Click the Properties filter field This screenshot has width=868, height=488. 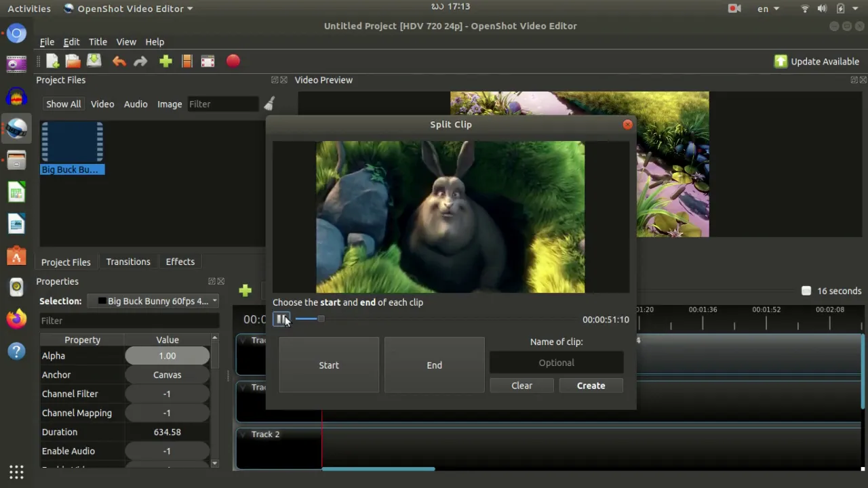pyautogui.click(x=129, y=321)
